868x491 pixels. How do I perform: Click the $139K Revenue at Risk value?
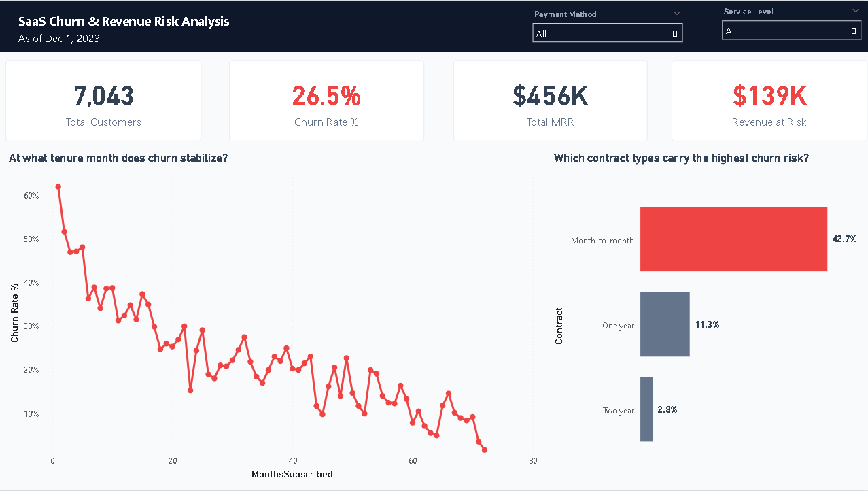[x=770, y=97]
